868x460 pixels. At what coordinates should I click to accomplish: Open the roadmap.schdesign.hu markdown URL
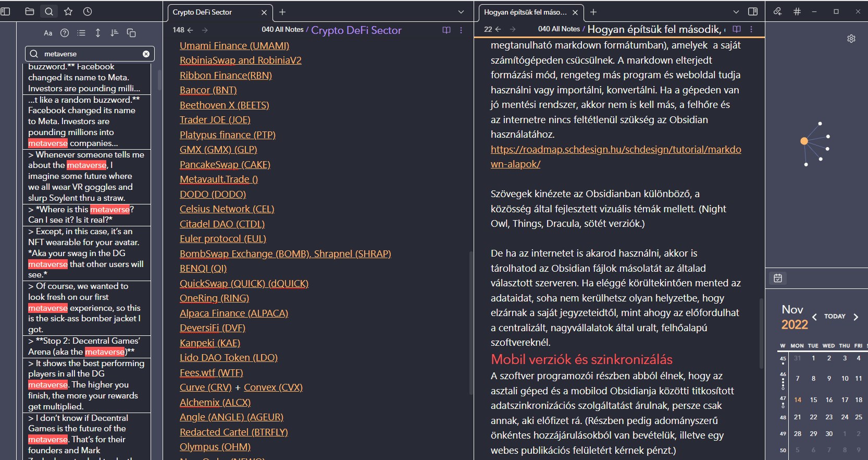click(616, 156)
